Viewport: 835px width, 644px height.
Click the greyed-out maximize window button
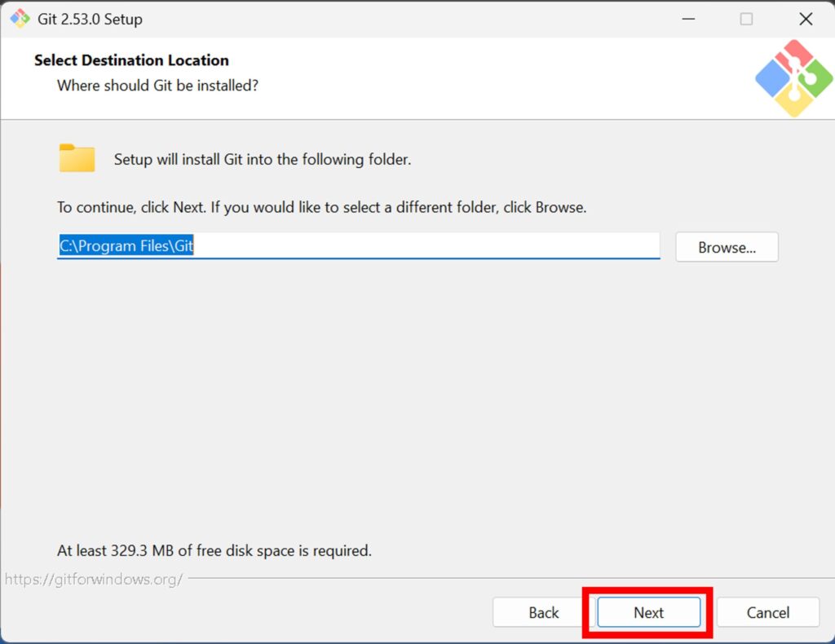[x=746, y=19]
